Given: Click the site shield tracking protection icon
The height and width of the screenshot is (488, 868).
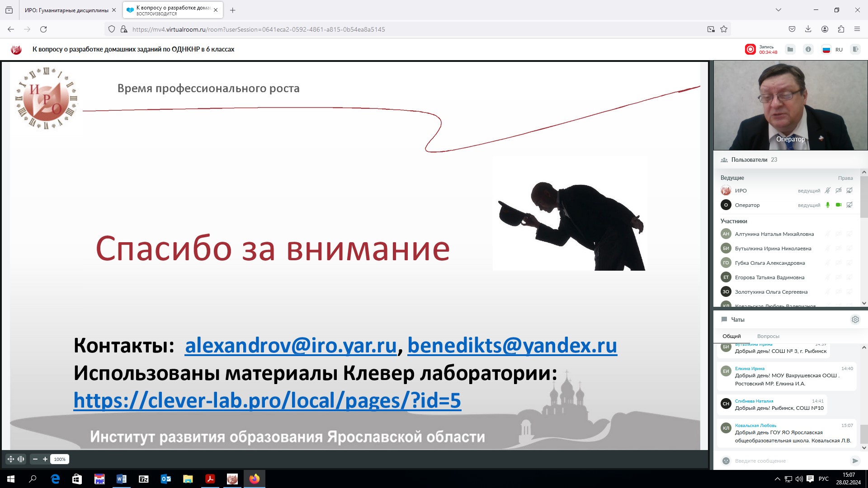Looking at the screenshot, I should [112, 29].
